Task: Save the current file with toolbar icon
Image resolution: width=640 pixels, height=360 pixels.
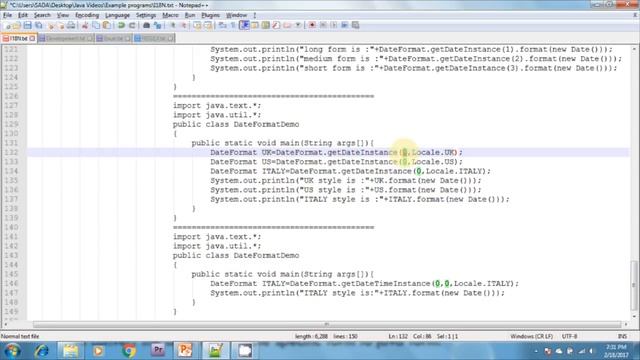Action: click(x=27, y=25)
